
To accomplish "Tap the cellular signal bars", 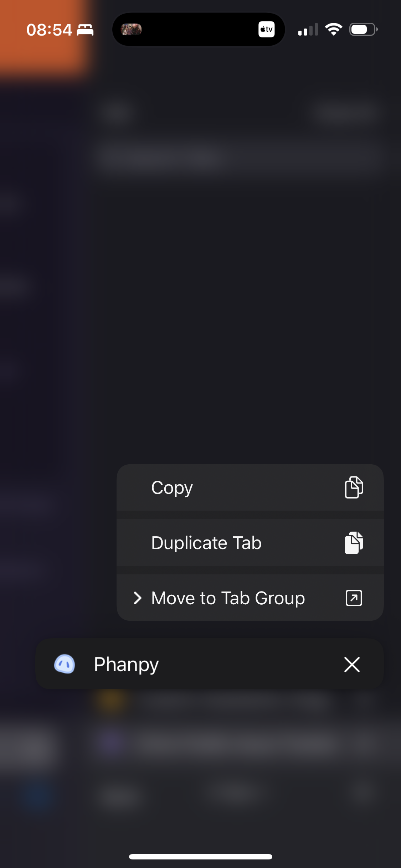I will pyautogui.click(x=308, y=30).
